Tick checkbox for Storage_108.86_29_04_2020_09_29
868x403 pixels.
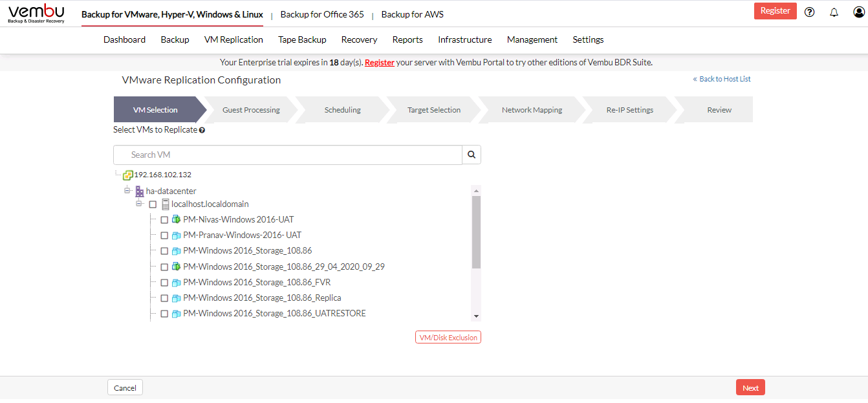[164, 267]
